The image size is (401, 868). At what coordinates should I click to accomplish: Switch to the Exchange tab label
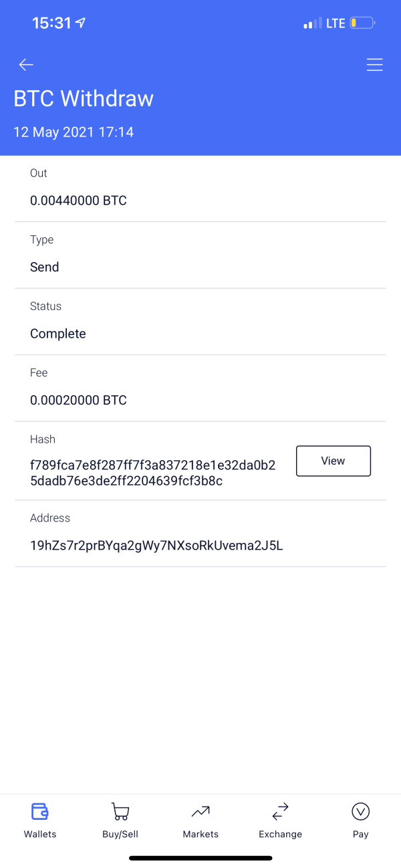click(280, 834)
